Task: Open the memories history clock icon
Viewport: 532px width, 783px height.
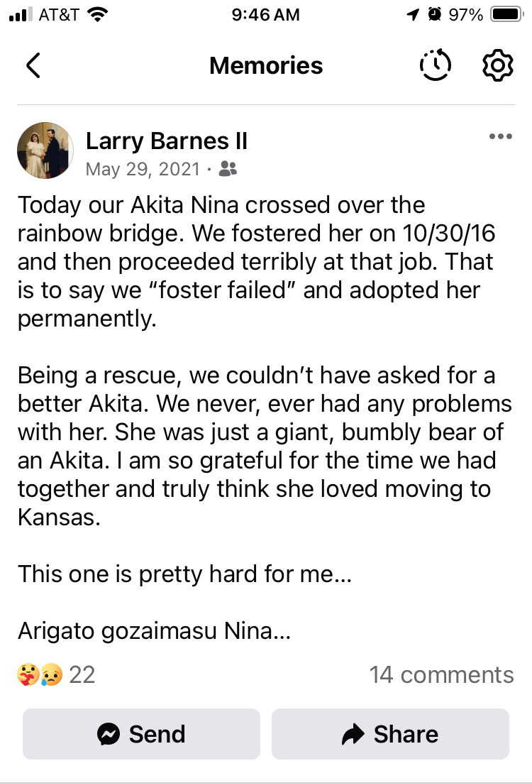Action: coord(435,65)
